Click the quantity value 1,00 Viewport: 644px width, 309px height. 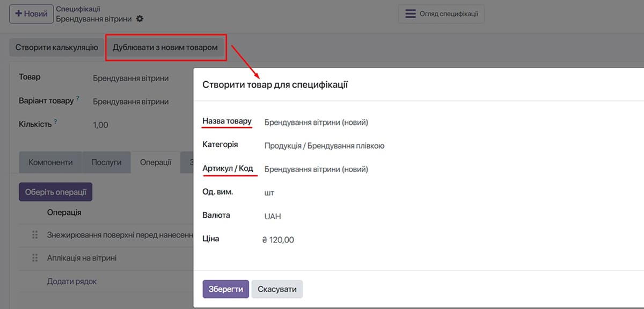tap(100, 125)
